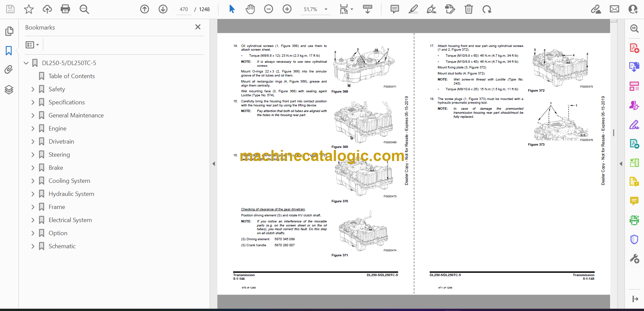
Task: Open the layers panel
Action: (x=9, y=90)
